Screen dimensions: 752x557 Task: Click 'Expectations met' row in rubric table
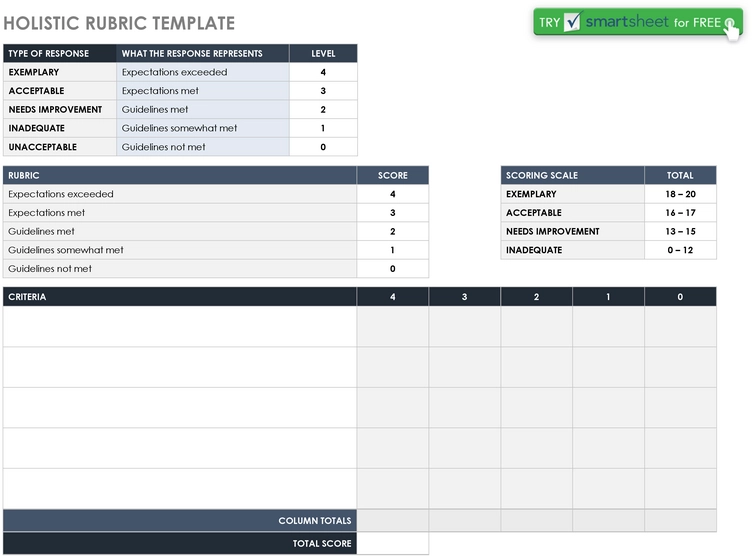(x=180, y=213)
